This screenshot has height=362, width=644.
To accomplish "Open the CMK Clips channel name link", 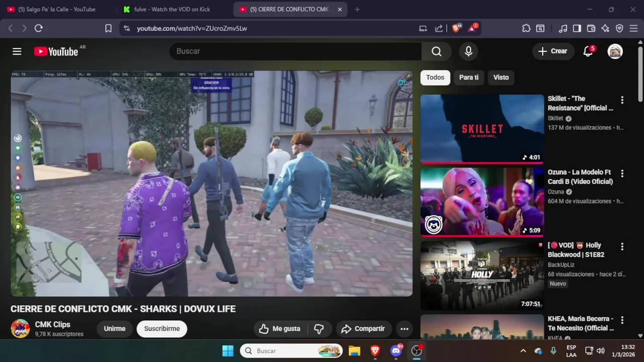I will point(52,325).
